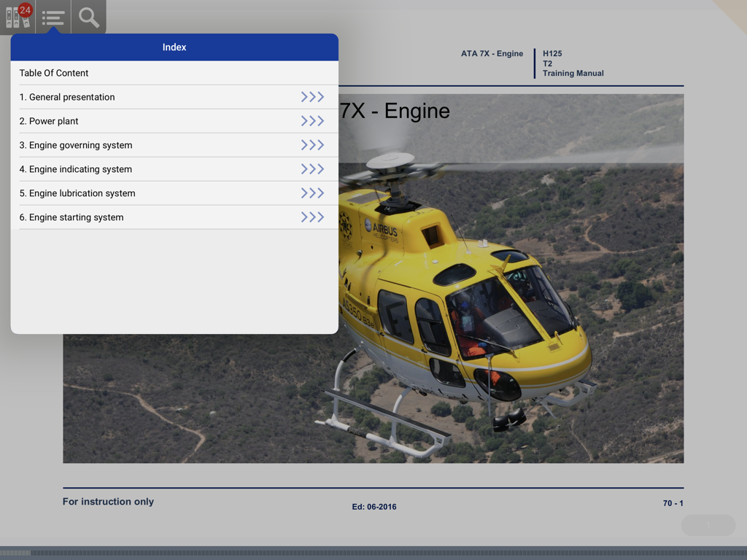
Task: Click the Index panel title bar
Action: coord(174,46)
